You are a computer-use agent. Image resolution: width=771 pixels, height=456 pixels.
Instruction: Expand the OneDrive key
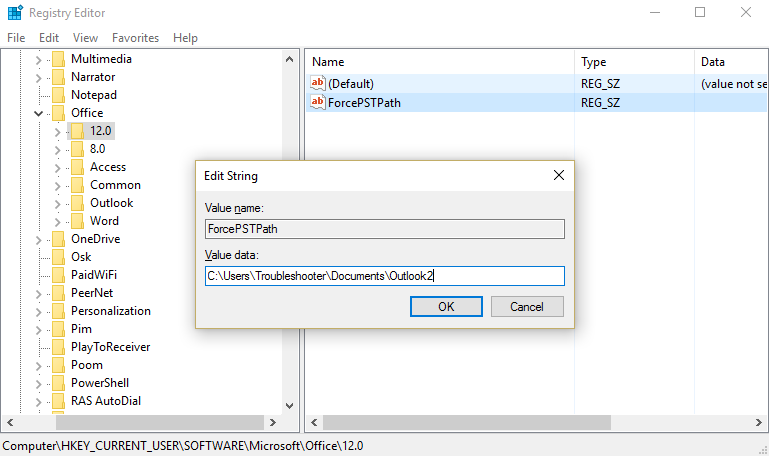[x=38, y=240]
